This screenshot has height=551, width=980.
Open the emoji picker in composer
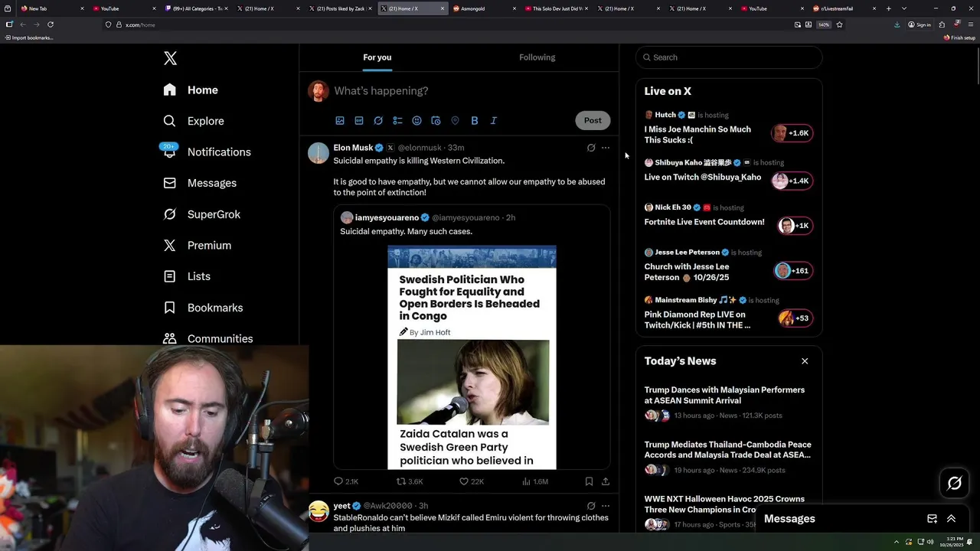pos(416,120)
